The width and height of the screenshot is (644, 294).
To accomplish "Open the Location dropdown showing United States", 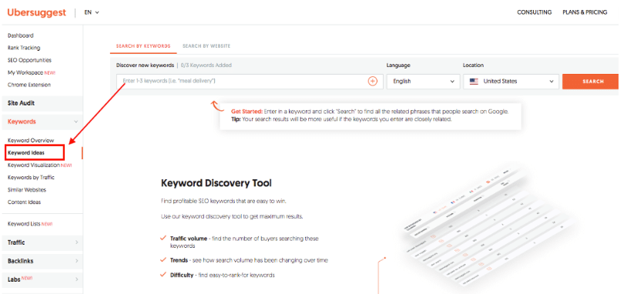I will pyautogui.click(x=511, y=82).
